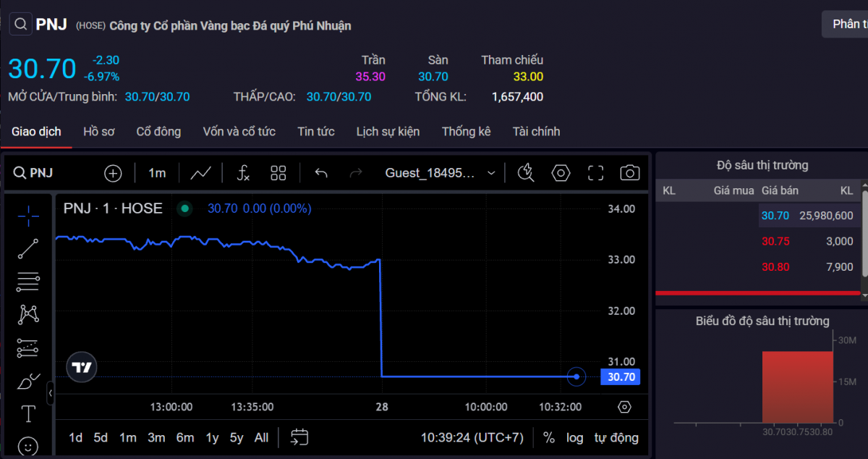The height and width of the screenshot is (459, 868).
Task: Click the Tham chiếu reference price 33.00
Action: pyautogui.click(x=528, y=77)
